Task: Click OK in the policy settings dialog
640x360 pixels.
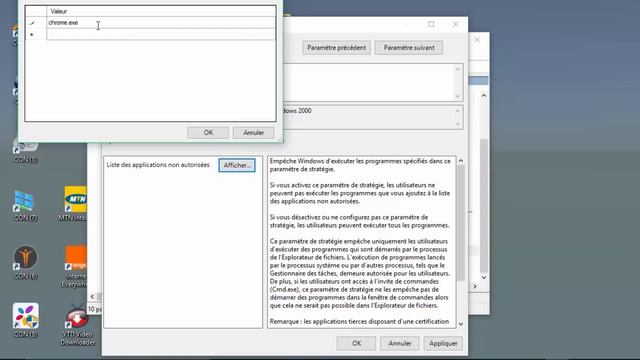Action: pyautogui.click(x=356, y=343)
